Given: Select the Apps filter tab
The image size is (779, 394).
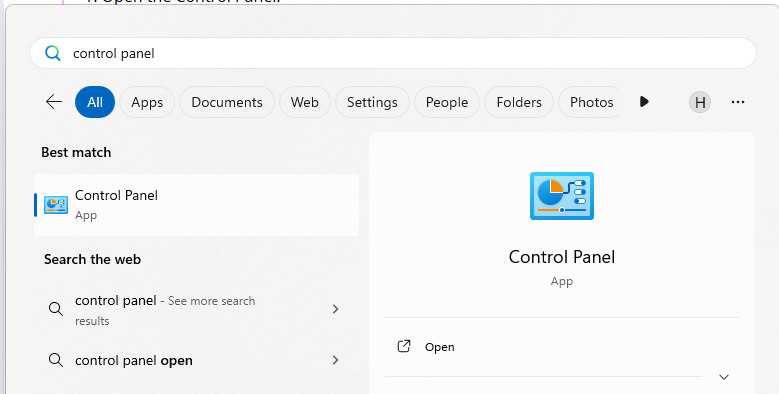Looking at the screenshot, I should 147,102.
